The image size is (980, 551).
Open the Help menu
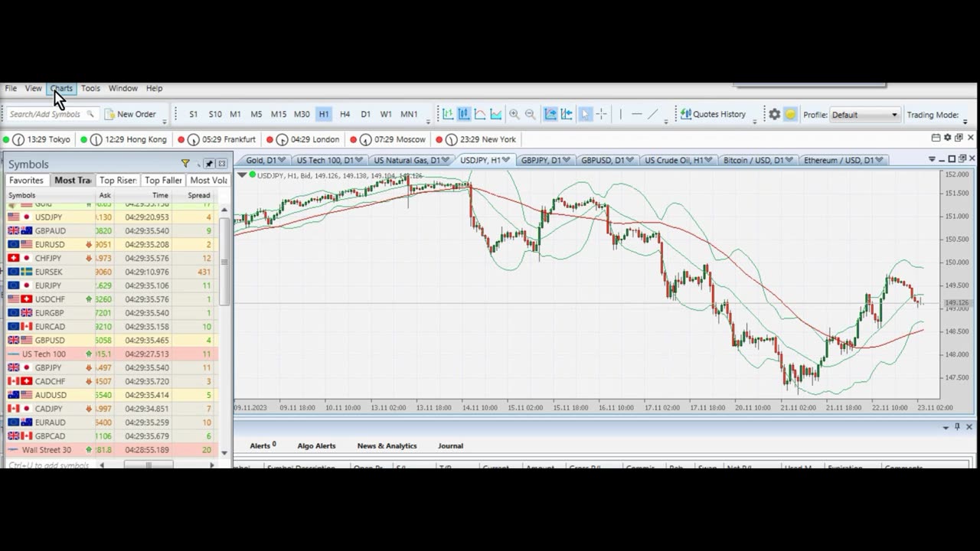point(154,88)
